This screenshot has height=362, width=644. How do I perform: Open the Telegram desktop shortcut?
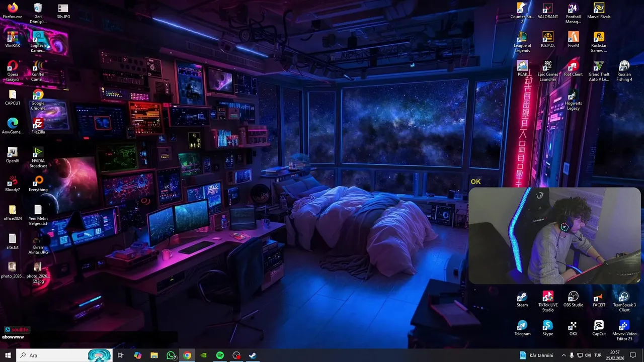[522, 328]
